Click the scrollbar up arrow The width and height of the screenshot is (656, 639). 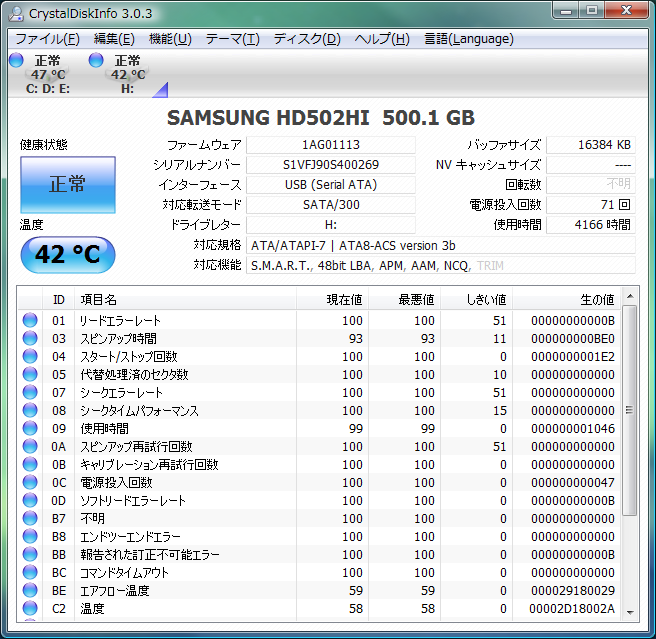coord(630,297)
